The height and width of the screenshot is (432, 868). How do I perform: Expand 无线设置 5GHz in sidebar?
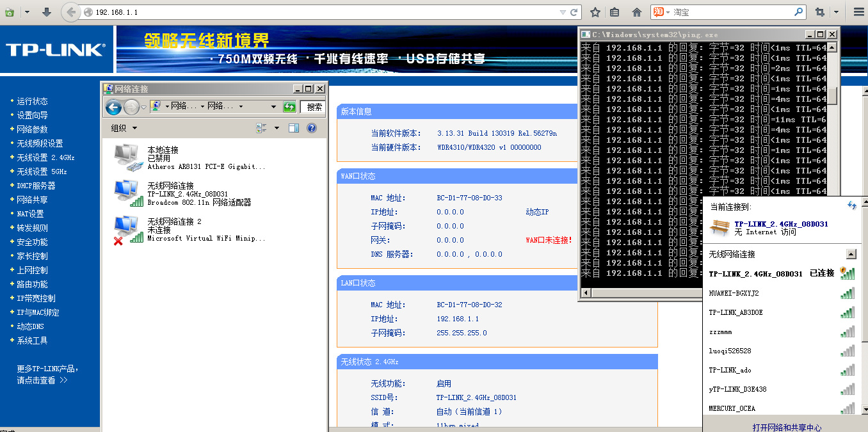(x=42, y=172)
